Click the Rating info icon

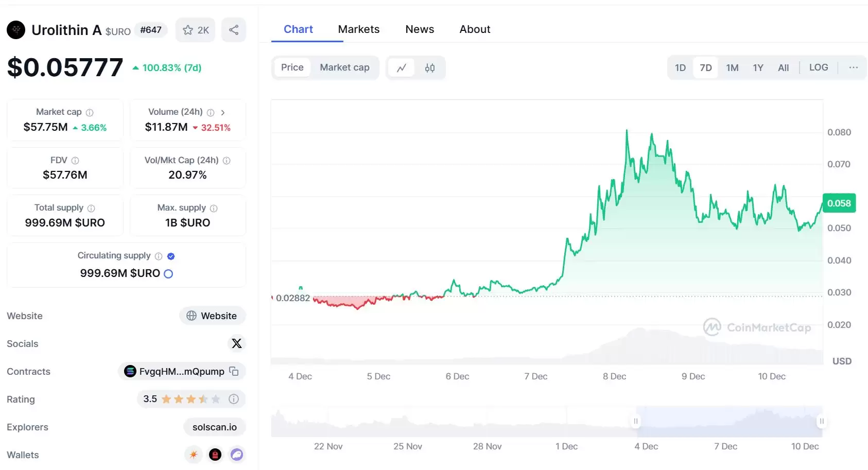coord(234,399)
